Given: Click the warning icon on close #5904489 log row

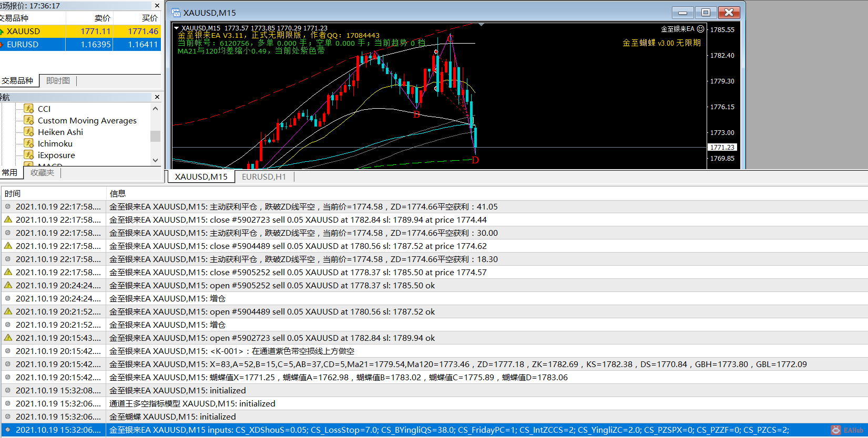Looking at the screenshot, I should click(8, 246).
